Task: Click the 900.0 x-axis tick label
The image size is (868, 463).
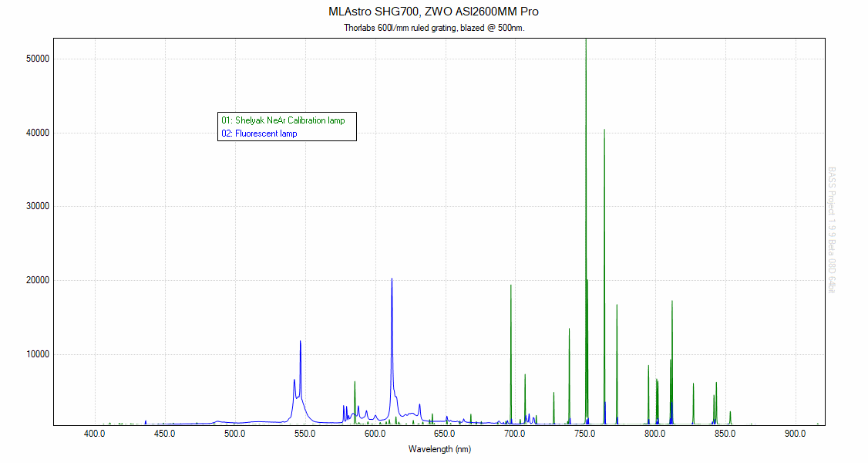Action: click(x=795, y=434)
